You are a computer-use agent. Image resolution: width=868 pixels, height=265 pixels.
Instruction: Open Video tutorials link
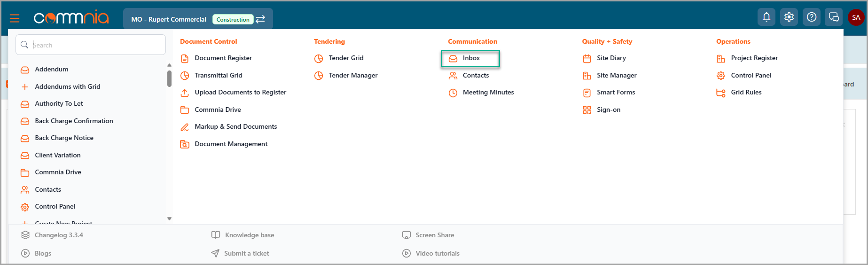tap(437, 253)
